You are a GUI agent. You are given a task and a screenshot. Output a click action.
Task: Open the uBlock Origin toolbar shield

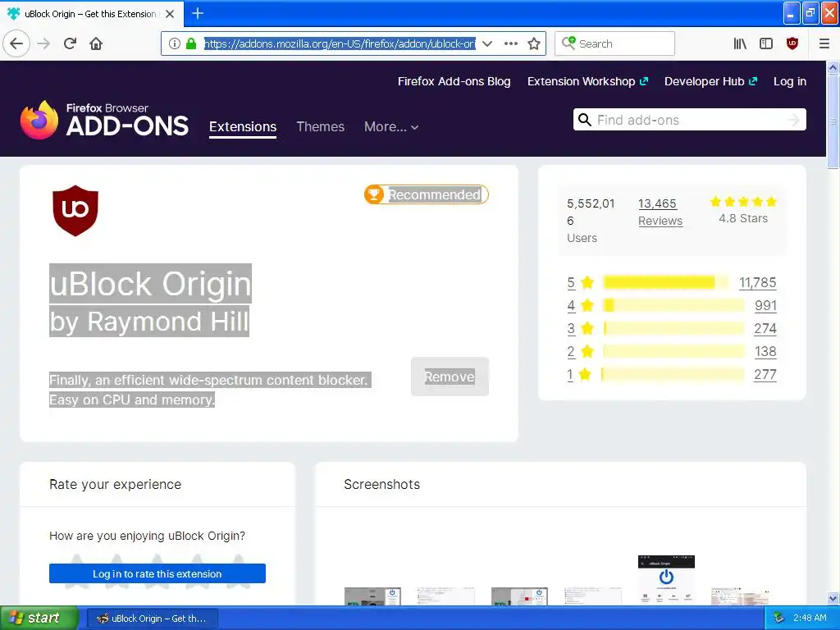tap(792, 43)
